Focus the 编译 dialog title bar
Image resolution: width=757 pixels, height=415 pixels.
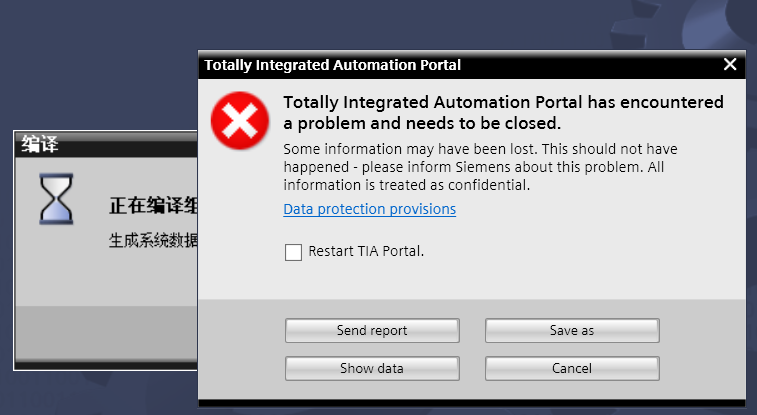click(x=100, y=145)
